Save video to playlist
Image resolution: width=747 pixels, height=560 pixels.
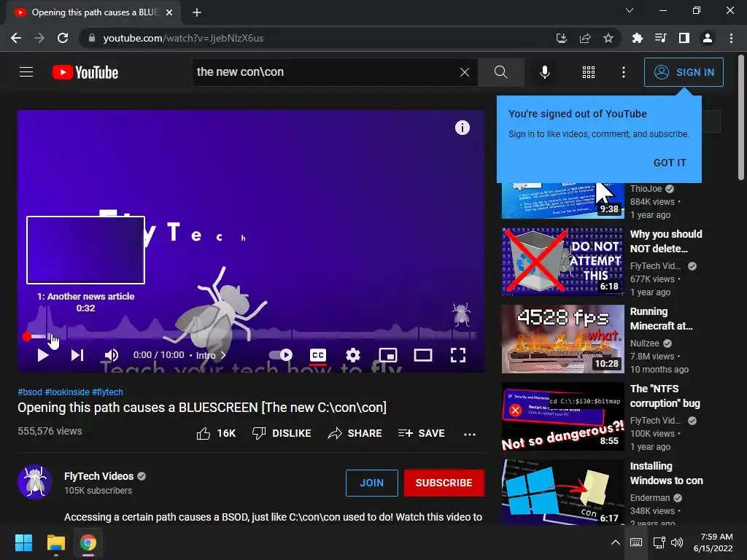pyautogui.click(x=421, y=433)
